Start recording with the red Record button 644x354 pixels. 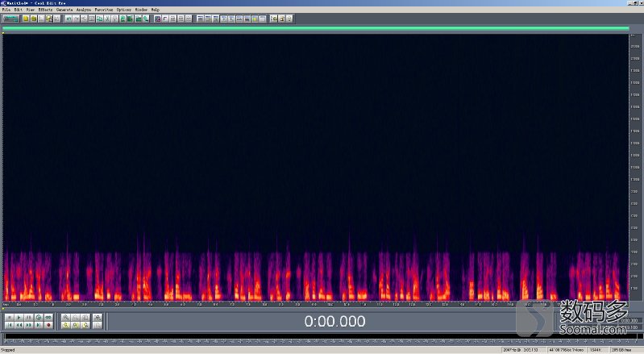click(48, 325)
